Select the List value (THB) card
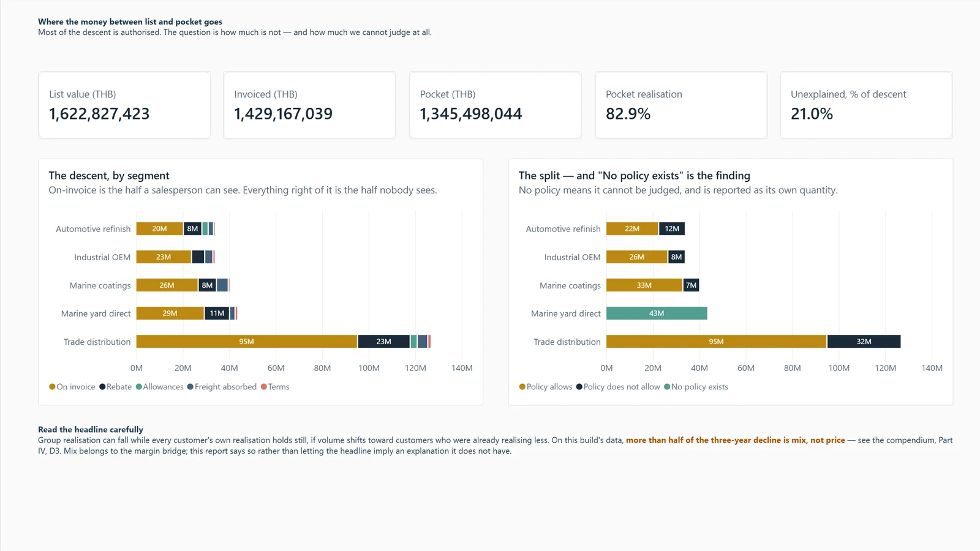Viewport: 980px width, 551px height. 124,105
